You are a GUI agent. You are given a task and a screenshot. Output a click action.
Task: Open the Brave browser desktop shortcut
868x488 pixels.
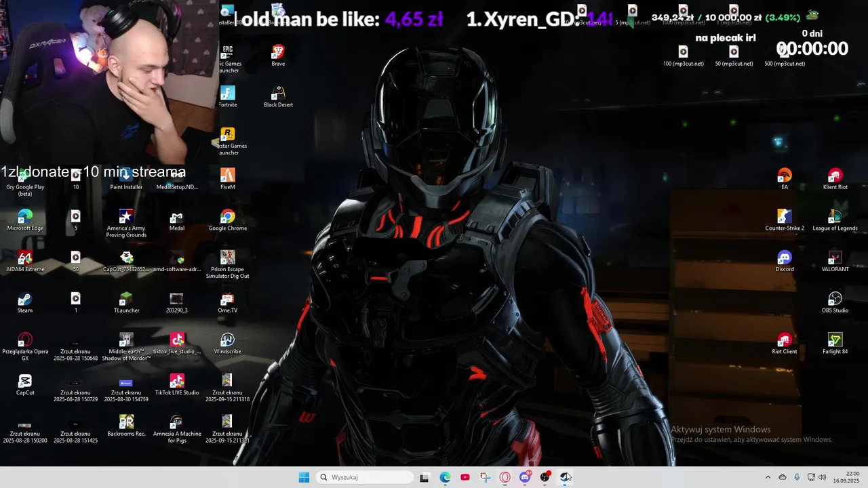tap(278, 56)
